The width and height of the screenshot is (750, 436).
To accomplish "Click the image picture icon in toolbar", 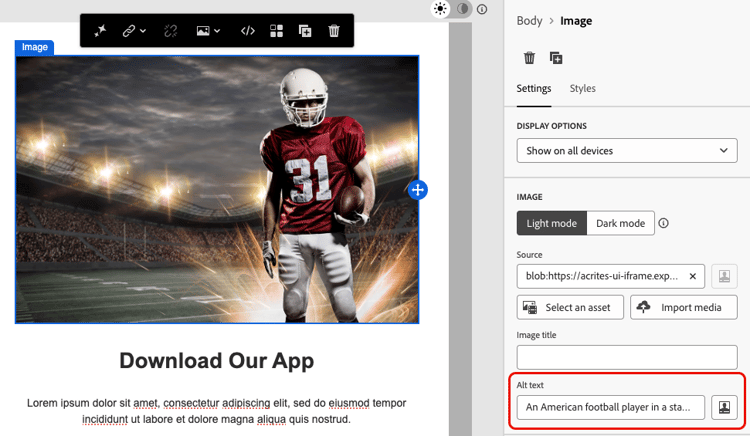I will click(203, 31).
